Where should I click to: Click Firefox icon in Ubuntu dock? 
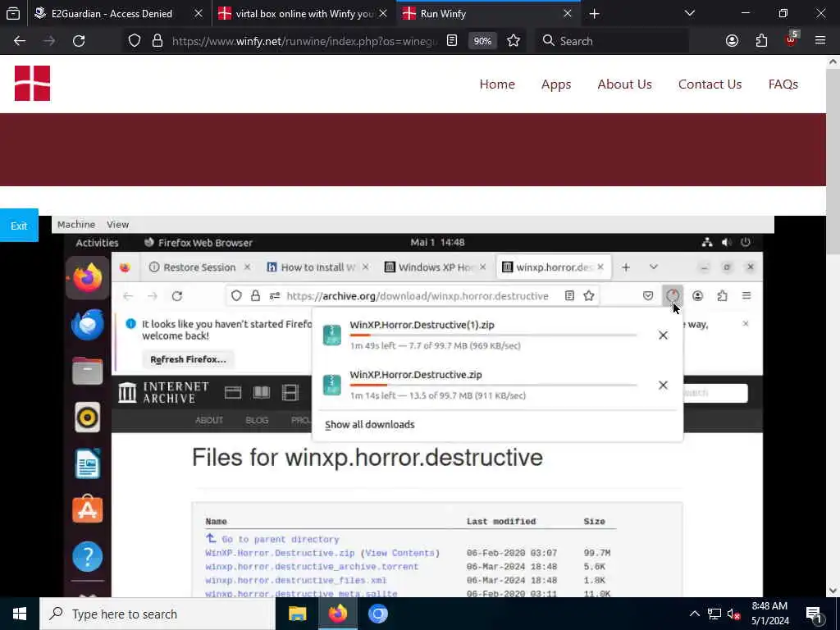pos(87,277)
